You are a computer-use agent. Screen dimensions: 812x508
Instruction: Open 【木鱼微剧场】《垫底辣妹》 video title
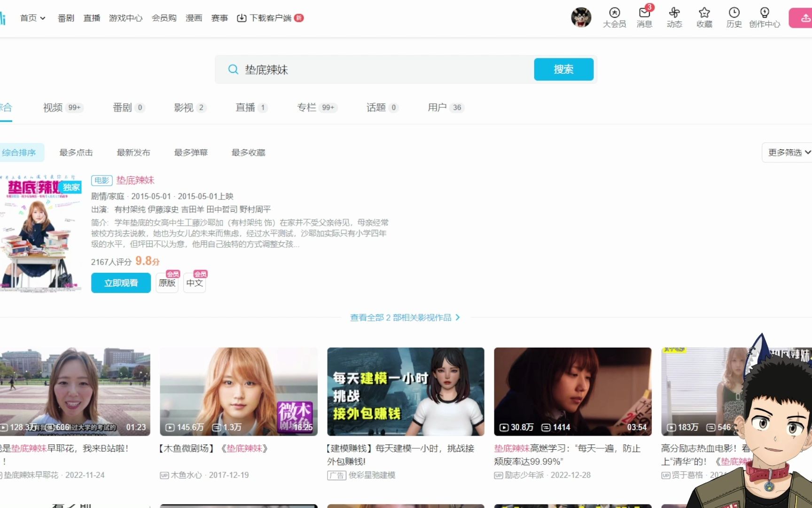pyautogui.click(x=215, y=448)
